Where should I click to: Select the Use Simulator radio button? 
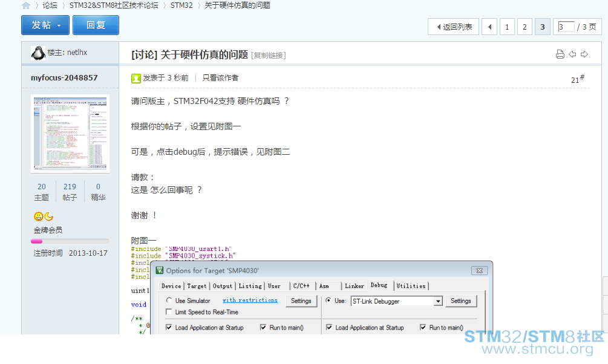[x=169, y=300]
